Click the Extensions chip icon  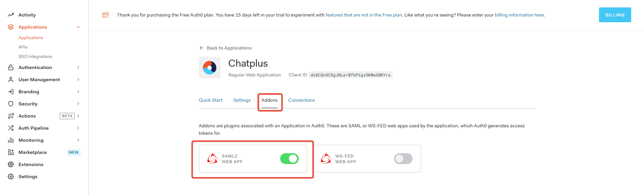[x=11, y=164]
